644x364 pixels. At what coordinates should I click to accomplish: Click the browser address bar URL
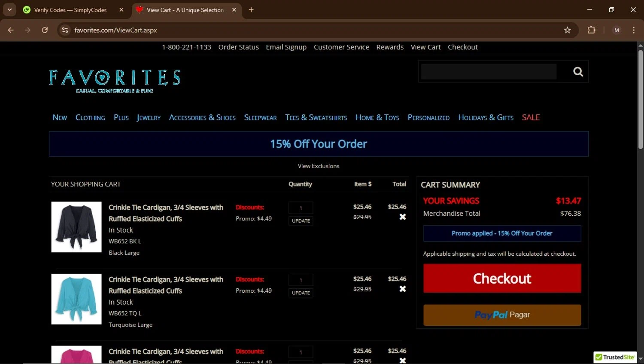click(115, 30)
